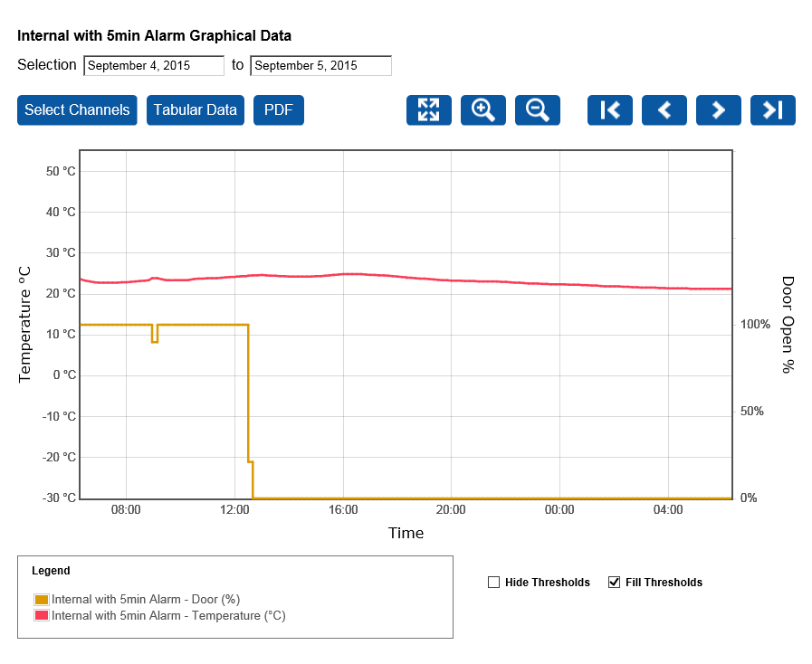
Task: Zoom in on the graph
Action: tap(482, 109)
